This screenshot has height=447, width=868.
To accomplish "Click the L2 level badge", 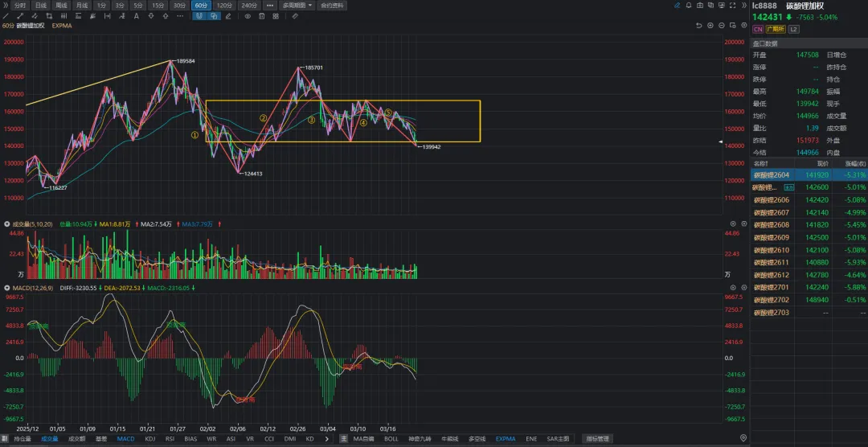I will pyautogui.click(x=794, y=30).
